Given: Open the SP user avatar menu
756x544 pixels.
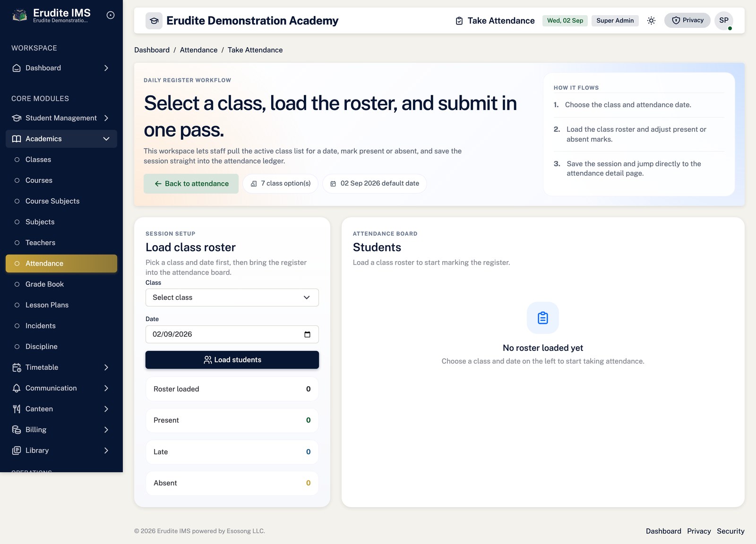Looking at the screenshot, I should tap(724, 20).
